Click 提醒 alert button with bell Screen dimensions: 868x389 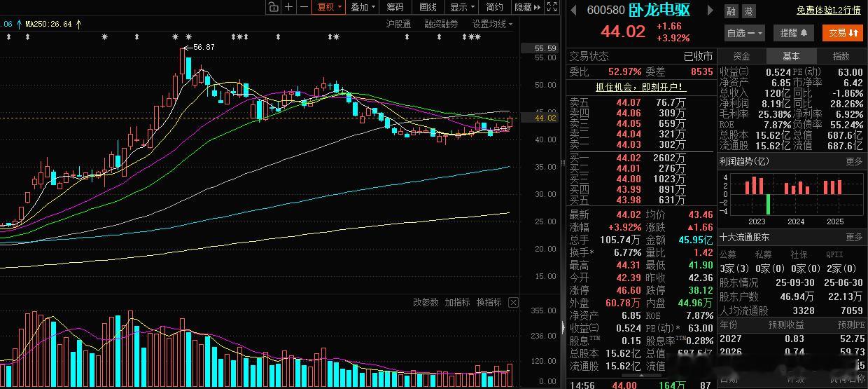tap(794, 33)
